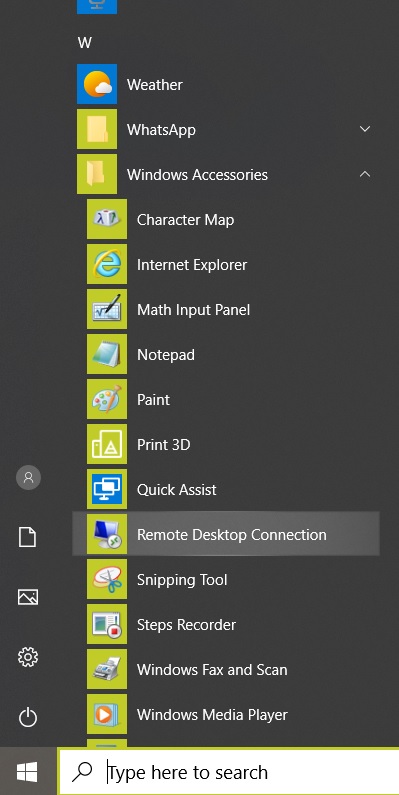Open the Pictures icon in the sidebar
399x795 pixels.
point(28,597)
